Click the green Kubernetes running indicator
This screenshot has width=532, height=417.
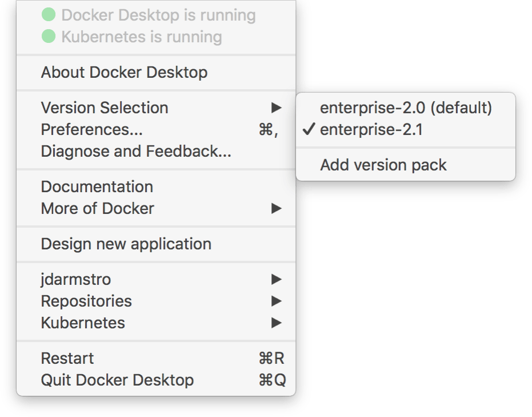[x=49, y=37]
